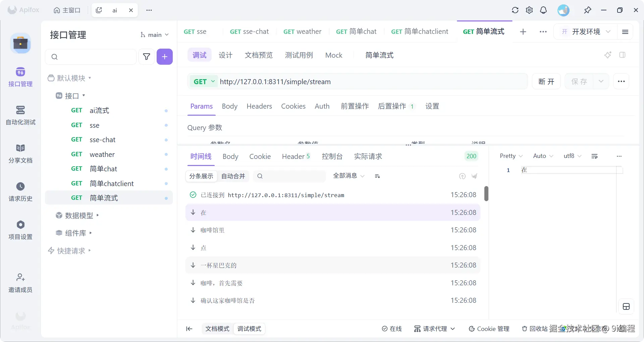Open 项目设置 in the sidebar

tap(20, 230)
